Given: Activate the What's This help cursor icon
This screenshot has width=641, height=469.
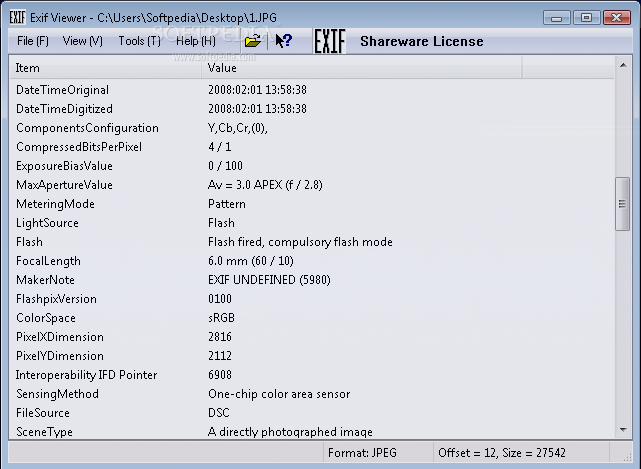Looking at the screenshot, I should pyautogui.click(x=284, y=40).
